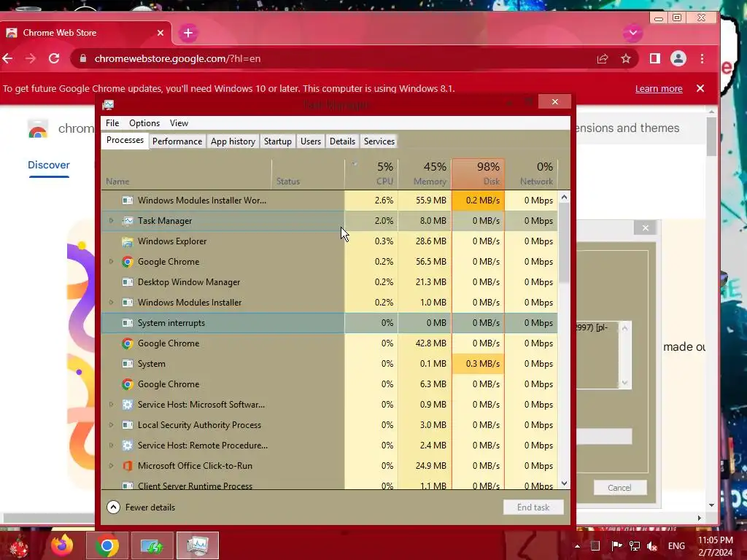The image size is (747, 560).
Task: Expand Service Host: Remote Procedure group
Action: tap(111, 446)
